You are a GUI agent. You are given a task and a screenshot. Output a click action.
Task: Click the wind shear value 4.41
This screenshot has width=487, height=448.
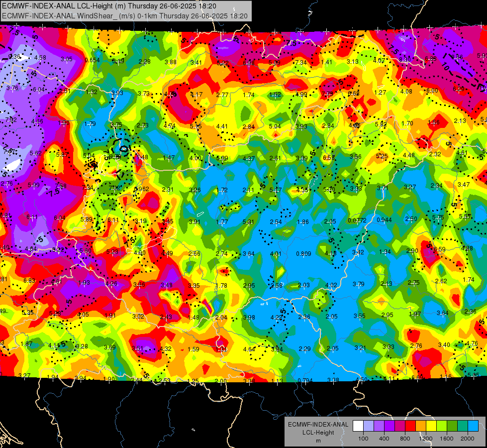(x=222, y=126)
